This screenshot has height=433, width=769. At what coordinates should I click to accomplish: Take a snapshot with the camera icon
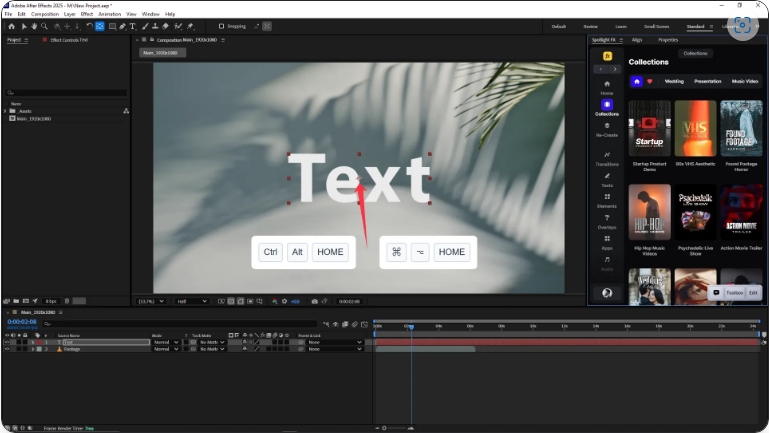[x=314, y=301]
